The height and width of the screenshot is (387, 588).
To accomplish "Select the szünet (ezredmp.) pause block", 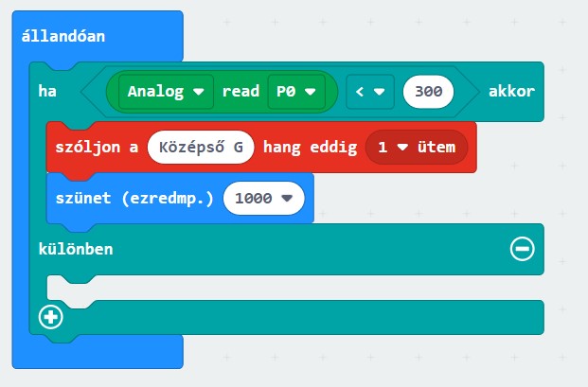I will [x=133, y=198].
